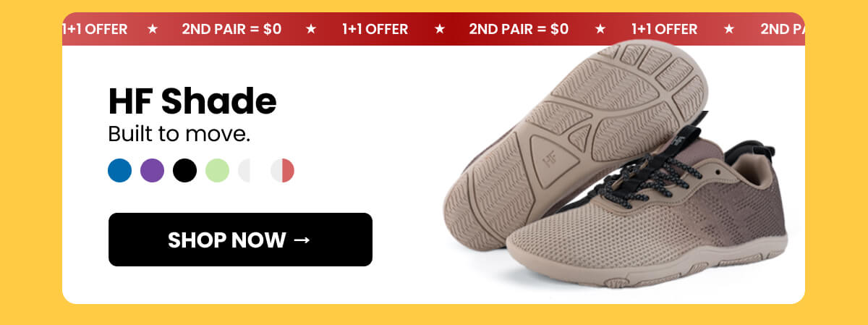Screen dimensions: 868x325
Task: Click the leftmost 1+1 OFFER banner text
Action: (x=95, y=30)
